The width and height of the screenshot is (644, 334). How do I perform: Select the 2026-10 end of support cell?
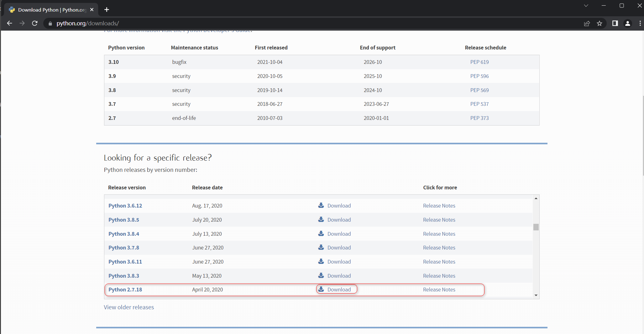[373, 62]
